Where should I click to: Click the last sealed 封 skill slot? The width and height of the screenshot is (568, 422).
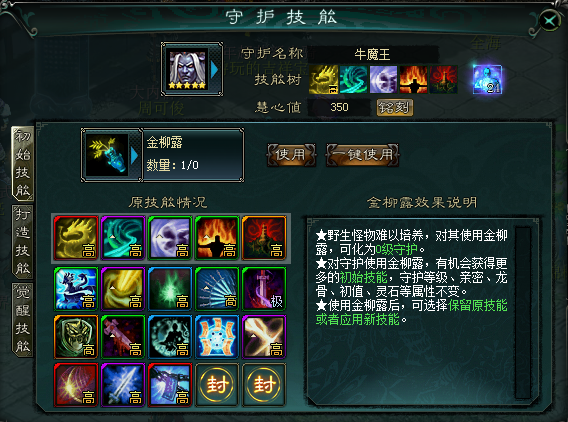coord(264,385)
